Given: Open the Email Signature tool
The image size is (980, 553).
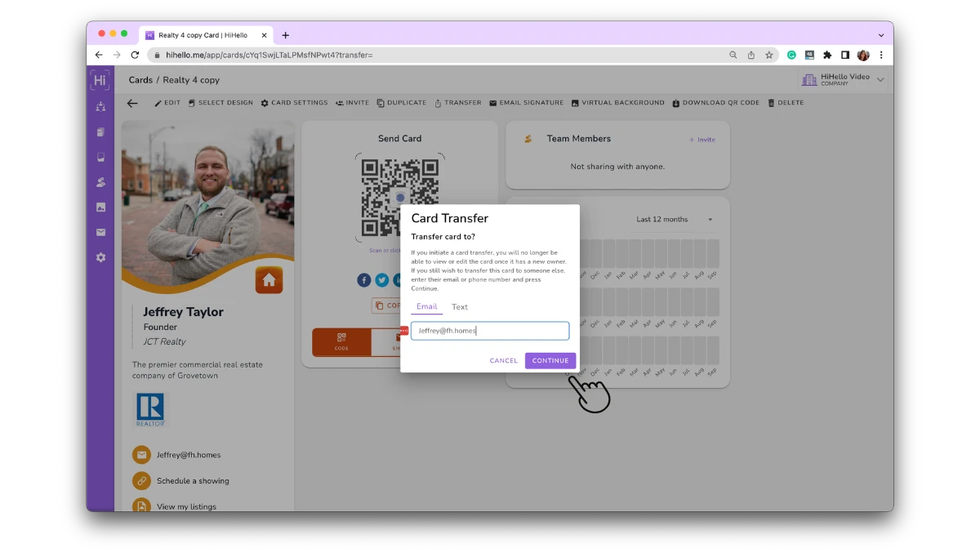Looking at the screenshot, I should 527,103.
